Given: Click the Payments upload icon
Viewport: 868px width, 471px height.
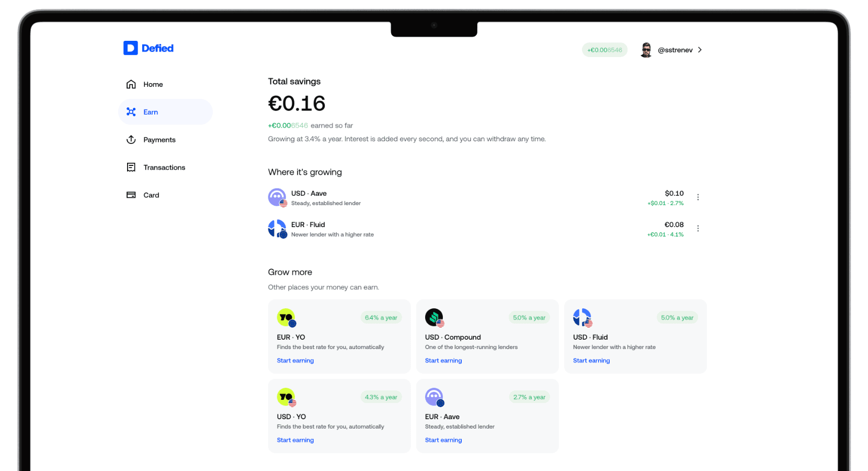Looking at the screenshot, I should click(x=131, y=140).
